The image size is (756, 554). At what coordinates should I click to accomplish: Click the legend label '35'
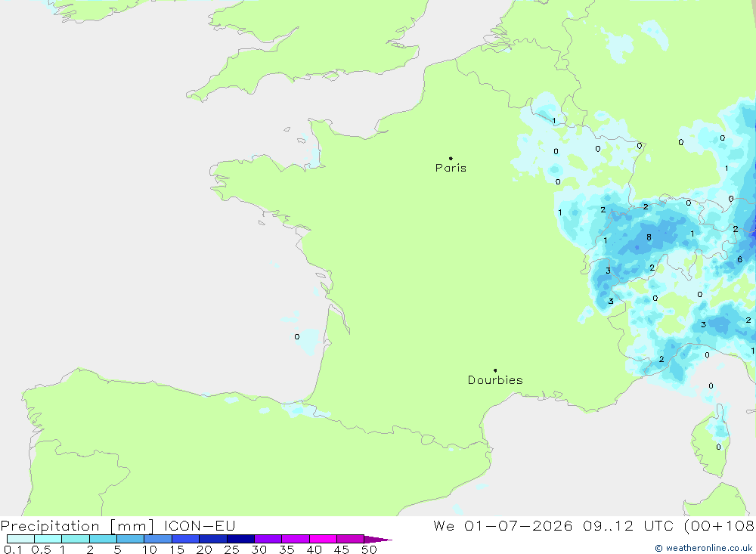point(287,549)
